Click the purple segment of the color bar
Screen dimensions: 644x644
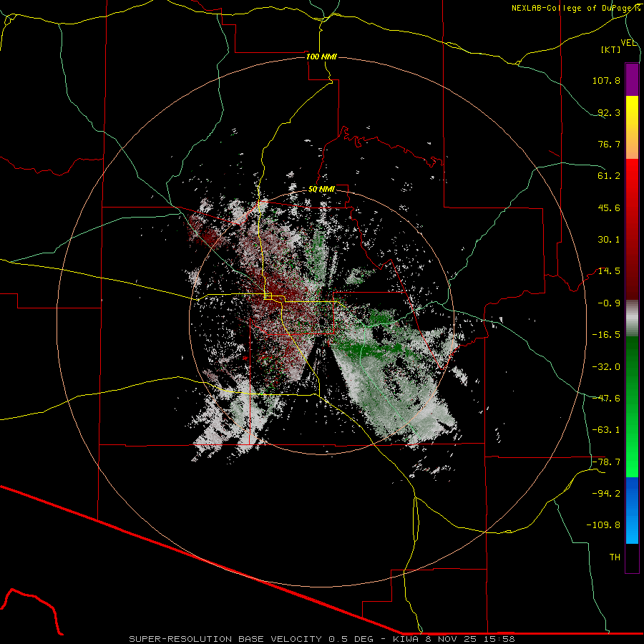point(632,80)
